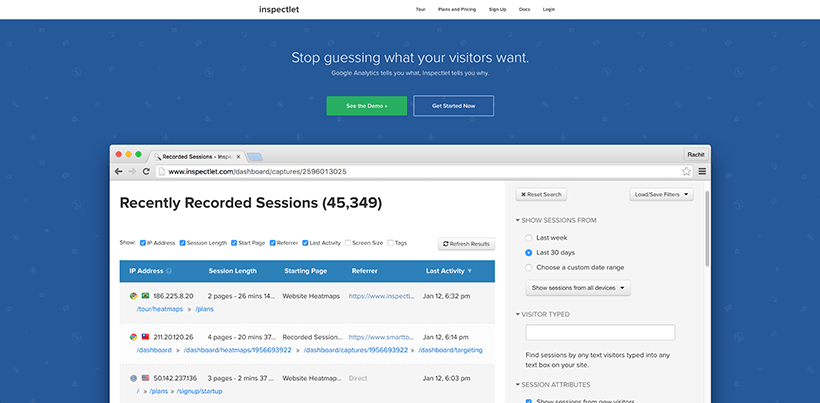Click the Referrer column header
The image size is (820, 403).
(365, 271)
